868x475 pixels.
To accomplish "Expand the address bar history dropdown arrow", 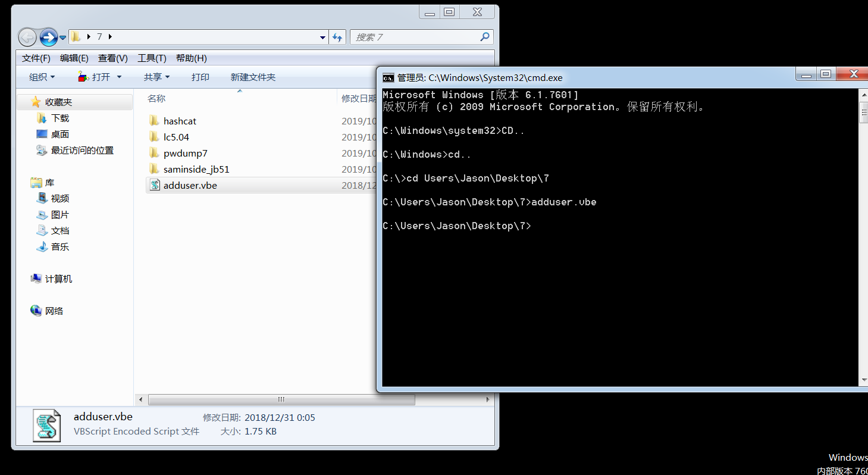I will pos(322,37).
